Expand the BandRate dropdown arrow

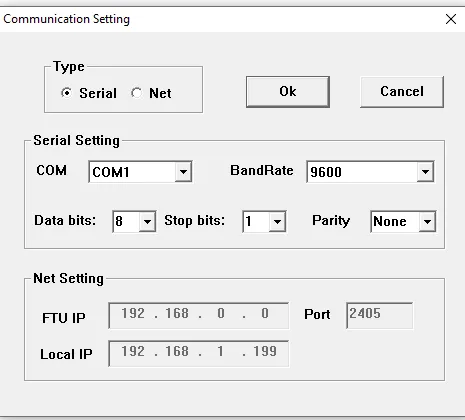coord(425,172)
